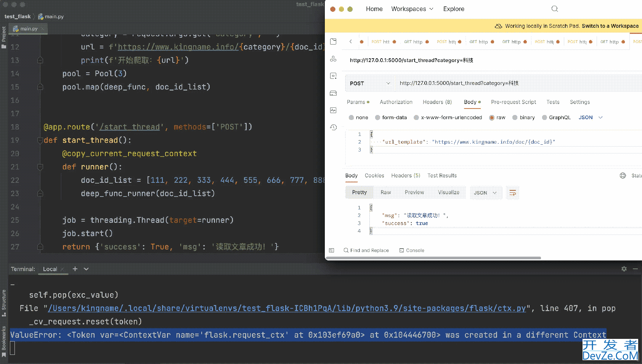Open Postman Environments sidebar icon

point(333,76)
